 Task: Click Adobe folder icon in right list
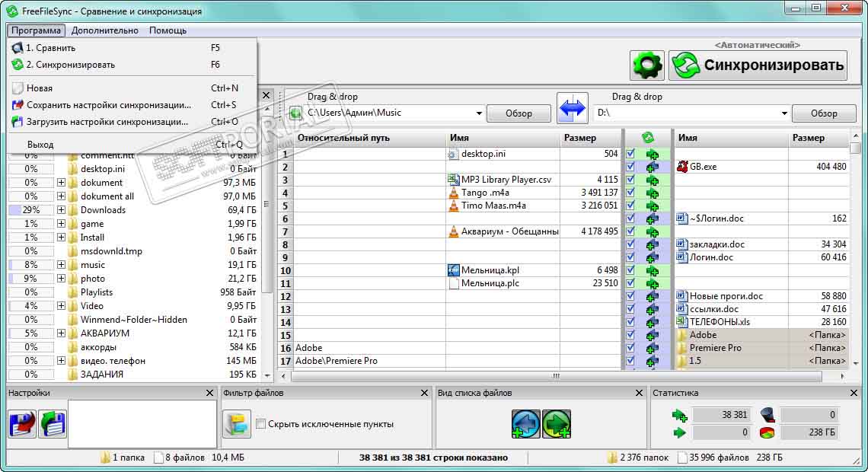[682, 335]
